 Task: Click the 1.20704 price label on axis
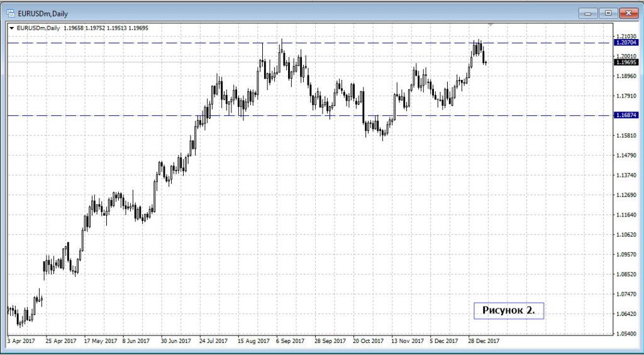627,43
